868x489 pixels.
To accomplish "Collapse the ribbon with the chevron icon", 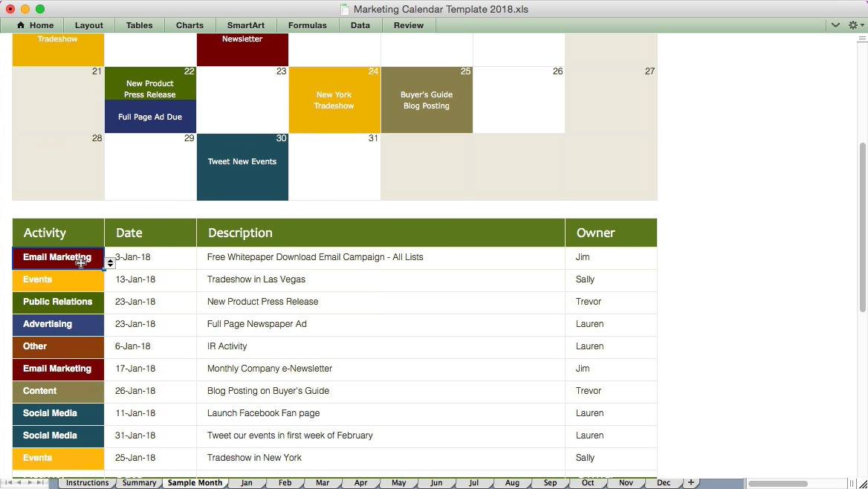I will point(835,25).
